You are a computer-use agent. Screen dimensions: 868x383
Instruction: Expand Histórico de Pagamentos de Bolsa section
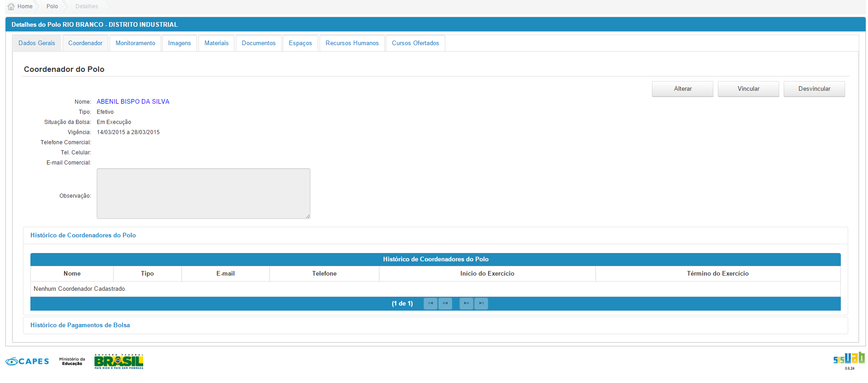tap(80, 325)
